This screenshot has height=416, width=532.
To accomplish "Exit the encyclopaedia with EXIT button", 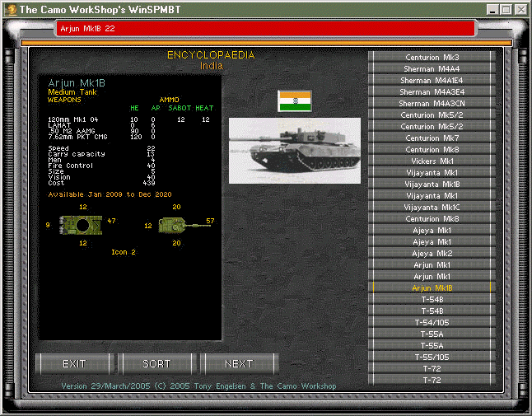I will click(74, 364).
